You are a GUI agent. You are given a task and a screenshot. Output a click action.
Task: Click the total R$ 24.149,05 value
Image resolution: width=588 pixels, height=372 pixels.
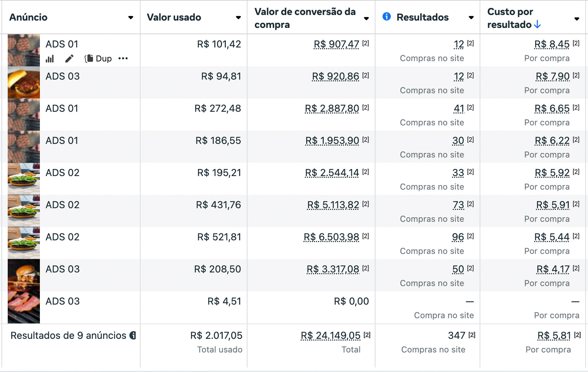pyautogui.click(x=330, y=336)
